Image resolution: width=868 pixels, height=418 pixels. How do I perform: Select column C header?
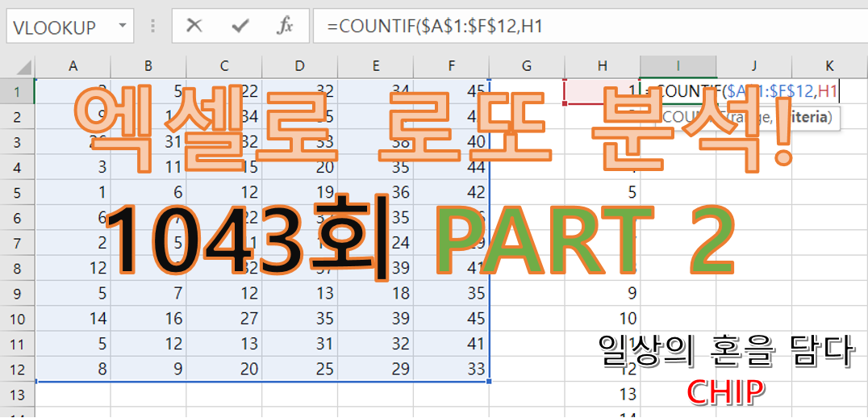click(x=224, y=66)
